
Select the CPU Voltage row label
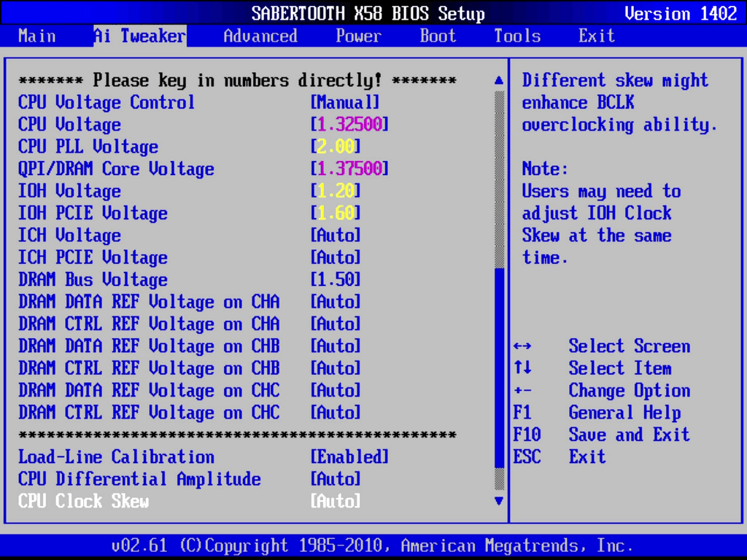(69, 124)
